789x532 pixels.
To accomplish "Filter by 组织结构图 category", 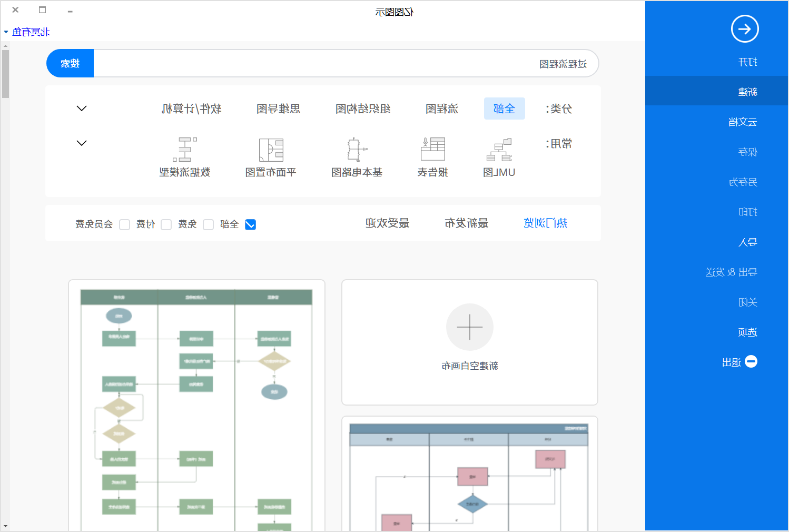I will pyautogui.click(x=363, y=109).
